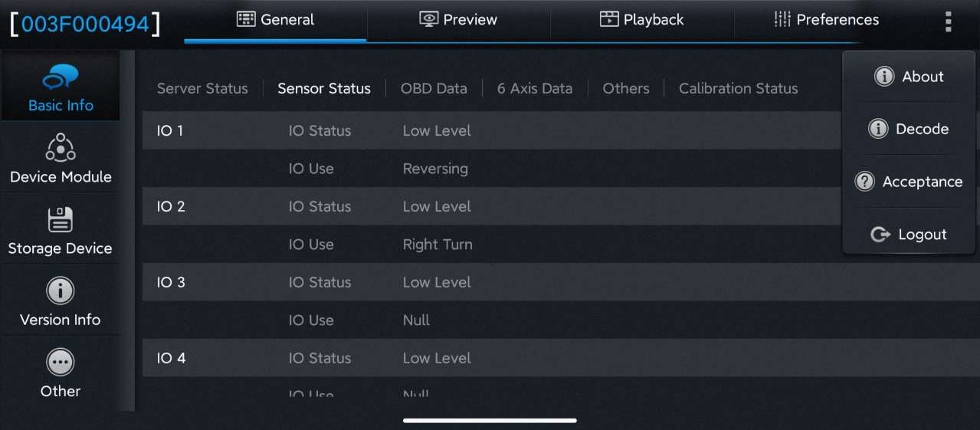Log out using the Logout entry

[909, 235]
